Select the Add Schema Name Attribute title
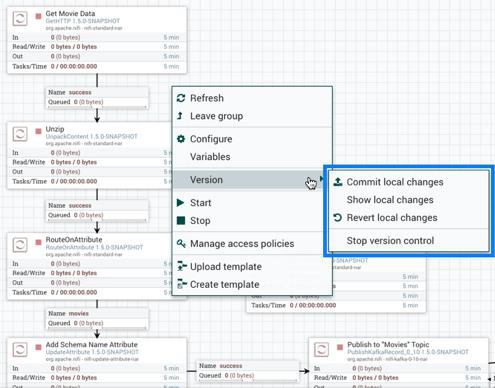Screen dimensions: 495x388 click(x=92, y=344)
